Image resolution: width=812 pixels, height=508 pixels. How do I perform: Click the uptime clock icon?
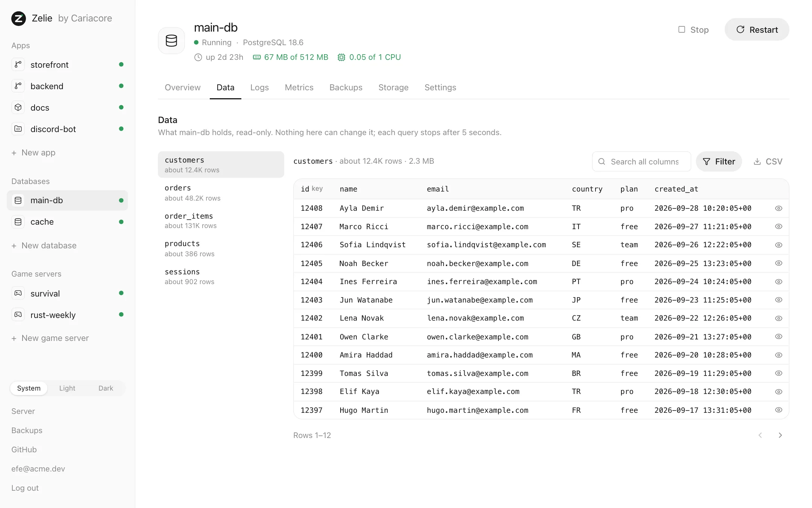click(x=198, y=58)
